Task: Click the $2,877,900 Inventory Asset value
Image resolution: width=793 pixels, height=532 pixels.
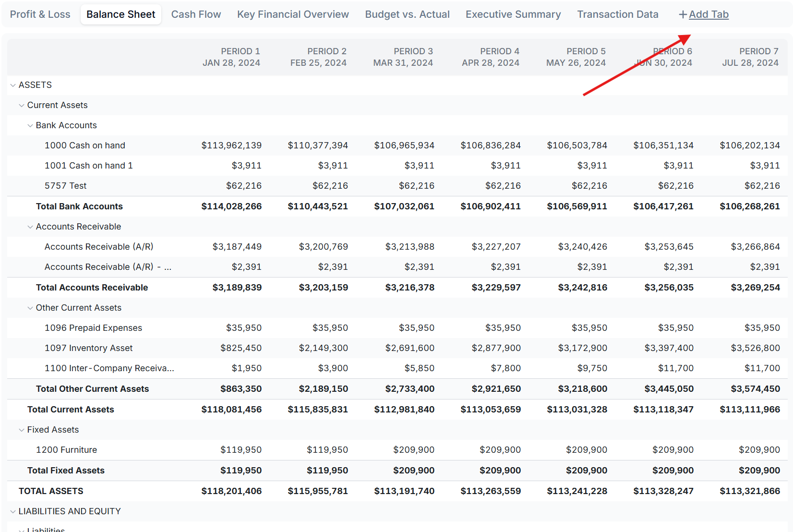Action: click(x=496, y=348)
